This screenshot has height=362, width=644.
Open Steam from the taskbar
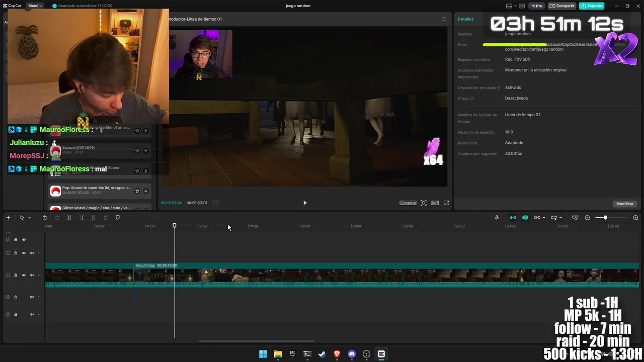[x=322, y=354]
